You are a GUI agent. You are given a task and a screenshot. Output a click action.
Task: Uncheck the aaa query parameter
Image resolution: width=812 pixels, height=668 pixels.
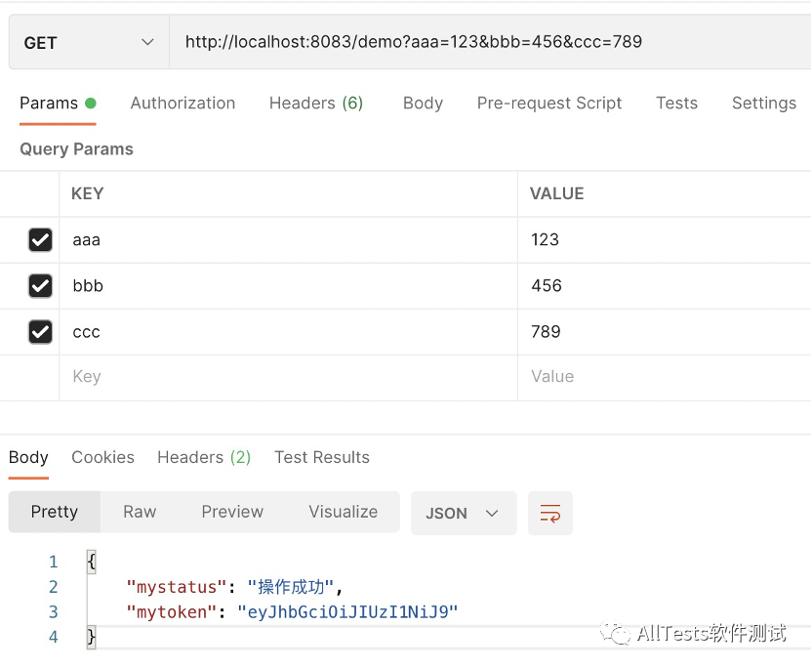click(x=40, y=240)
